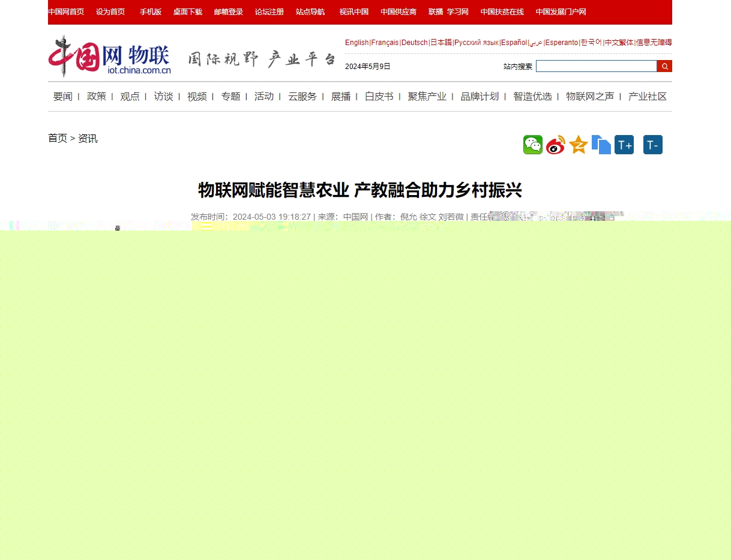Switch to Español language version

(514, 43)
